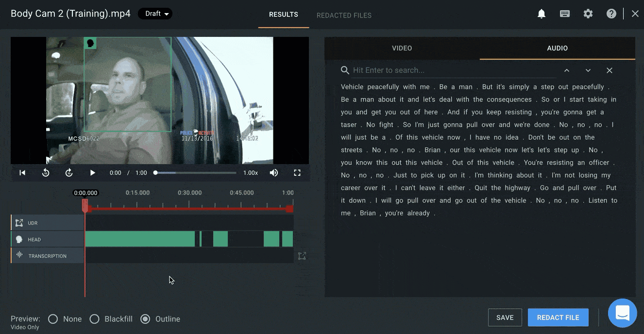Open keyboard shortcuts from the top bar
Image resolution: width=644 pixels, height=334 pixels.
pyautogui.click(x=565, y=14)
